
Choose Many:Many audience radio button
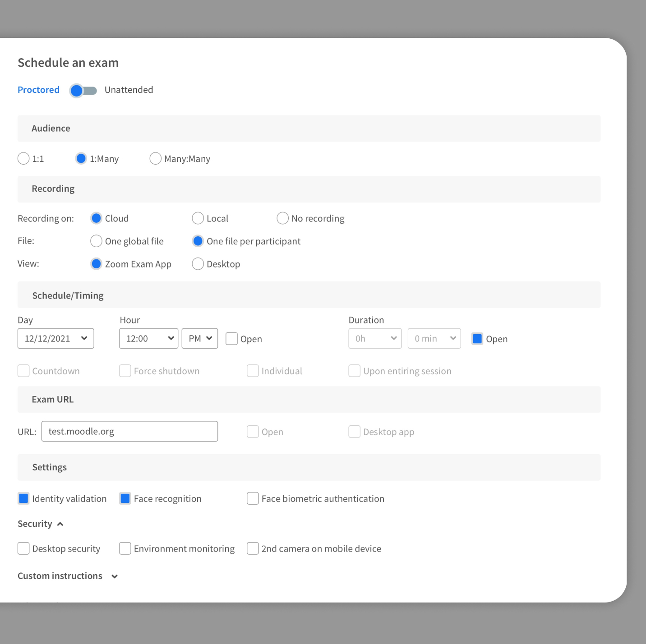[155, 159]
